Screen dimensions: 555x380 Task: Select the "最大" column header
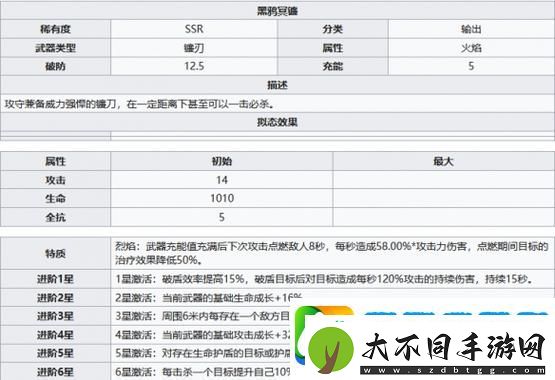pos(443,161)
